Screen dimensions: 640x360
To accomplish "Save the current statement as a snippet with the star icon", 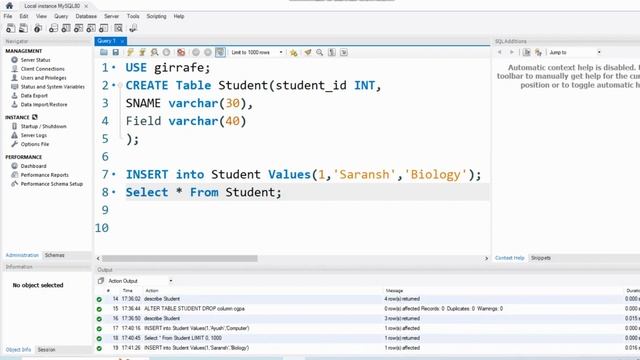I will coord(293,52).
